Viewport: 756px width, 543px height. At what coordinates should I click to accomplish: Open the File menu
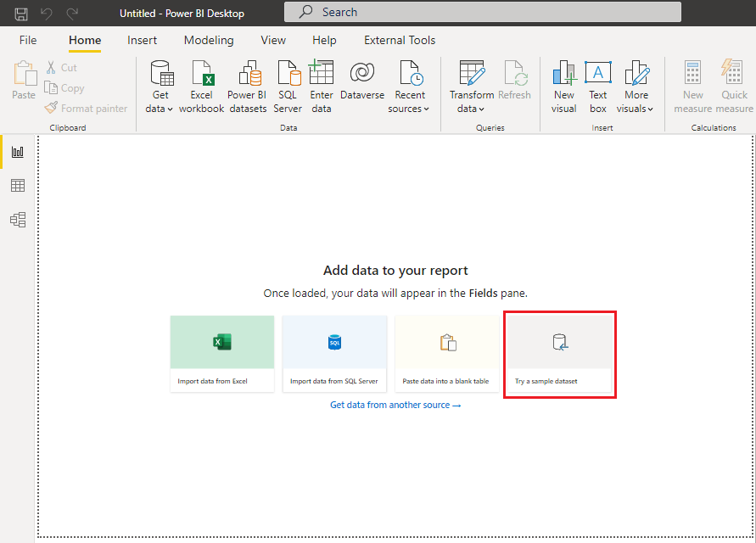[x=28, y=40]
